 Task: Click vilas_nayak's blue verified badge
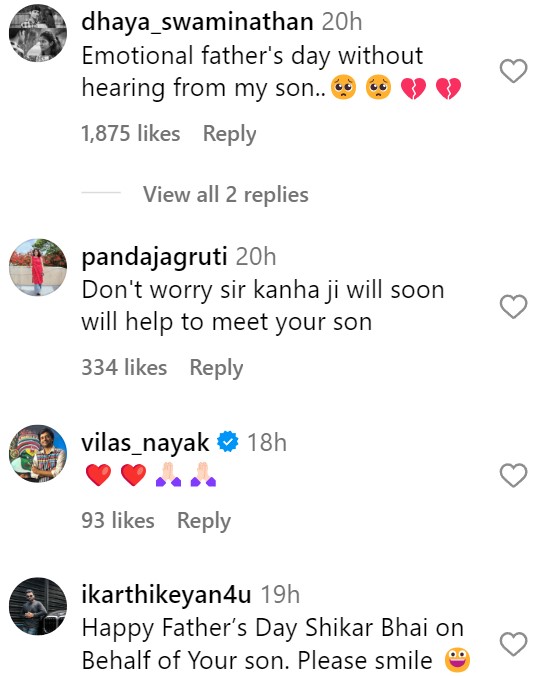(x=228, y=441)
